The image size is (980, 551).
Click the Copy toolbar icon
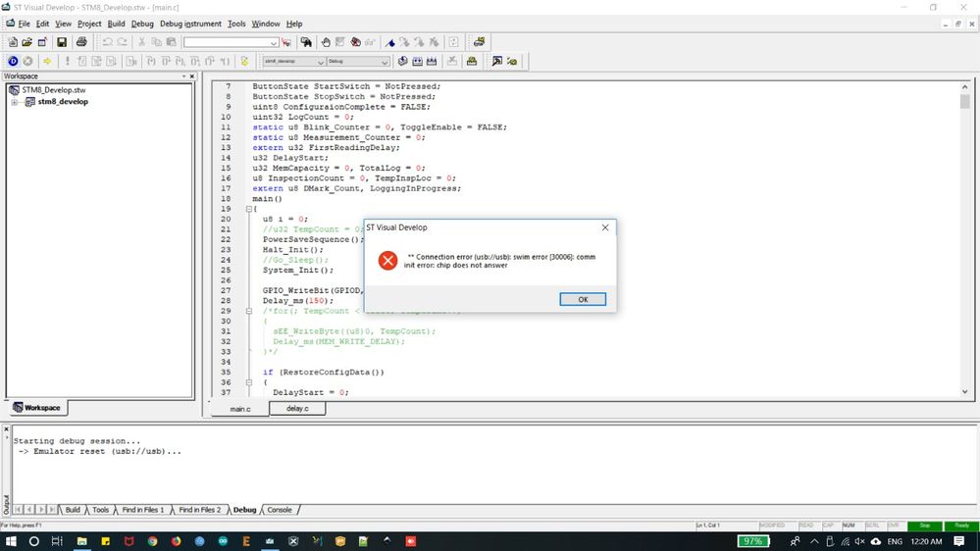click(x=156, y=42)
